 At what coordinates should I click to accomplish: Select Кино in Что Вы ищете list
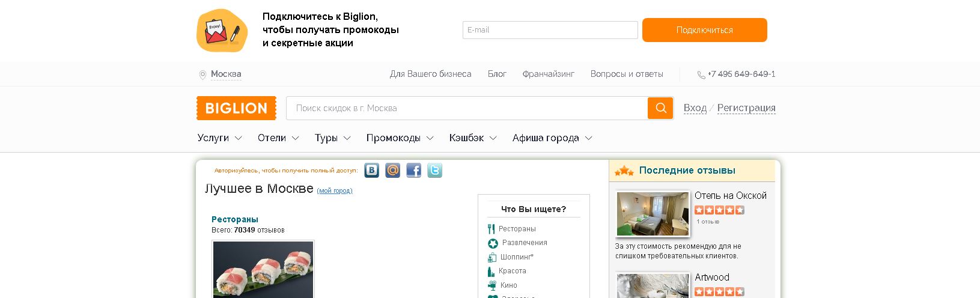(508, 285)
